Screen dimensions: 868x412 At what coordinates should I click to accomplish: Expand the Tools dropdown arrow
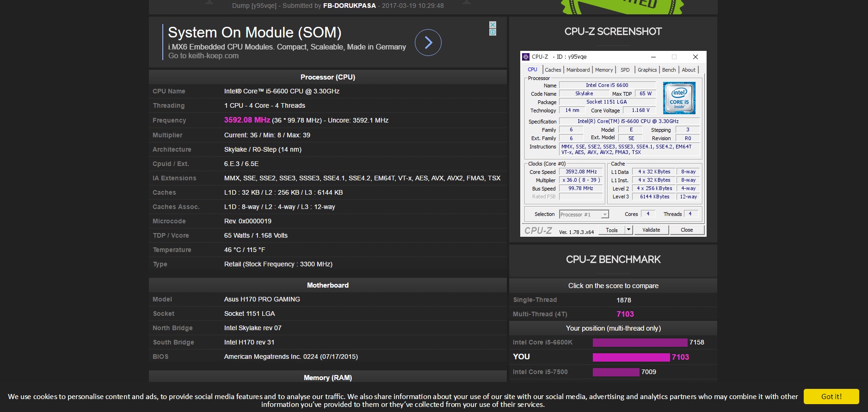628,230
